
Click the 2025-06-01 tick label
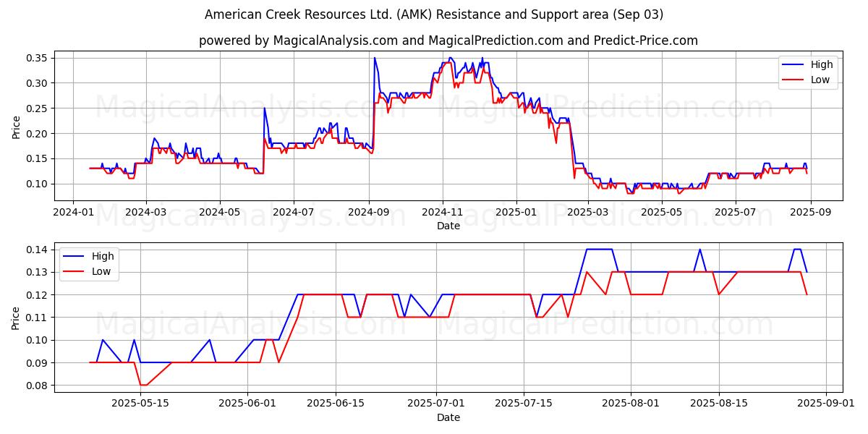(247, 404)
